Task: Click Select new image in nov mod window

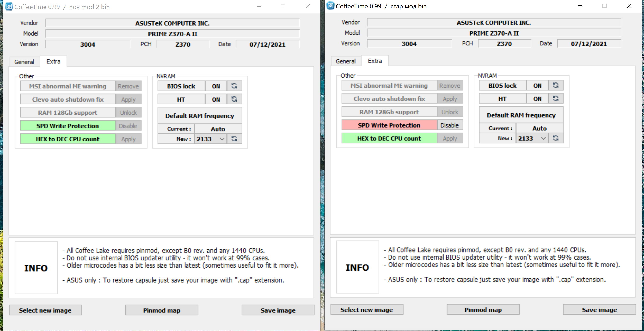Action: [45, 310]
